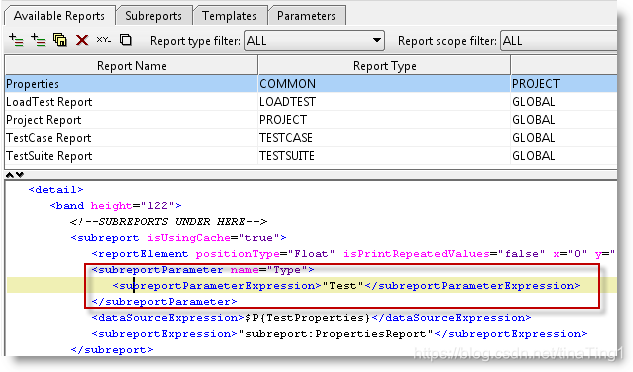Collapse the panel with the up arrow
The image size is (633, 372).
pos(10,174)
